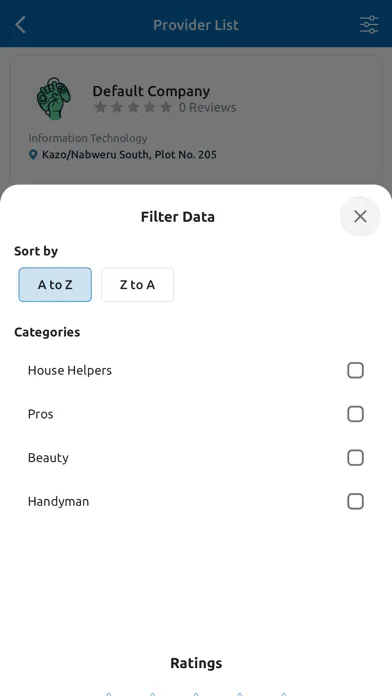Tap the third rating star under Default Company
Screen dimensions: 392x696
tap(133, 107)
